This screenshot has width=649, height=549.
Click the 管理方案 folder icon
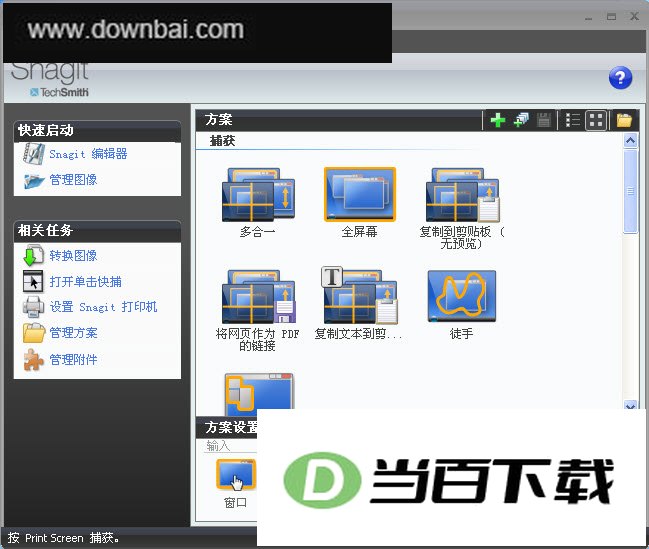(34, 333)
